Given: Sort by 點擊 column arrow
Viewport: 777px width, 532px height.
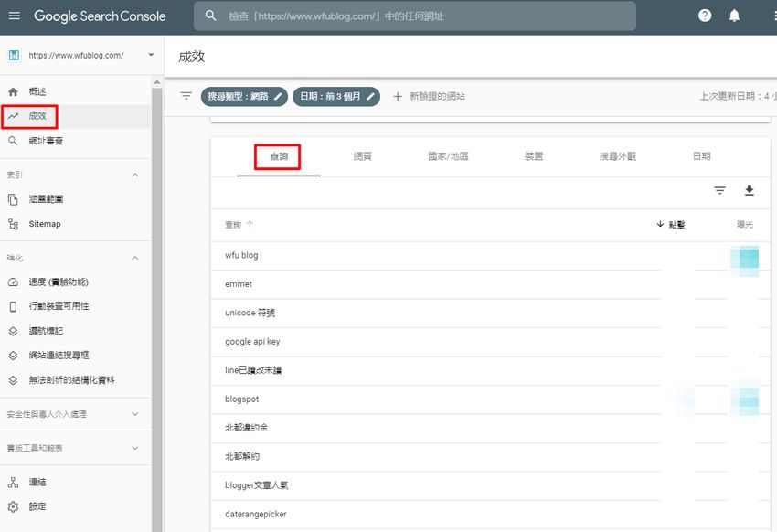Looking at the screenshot, I should 660,224.
